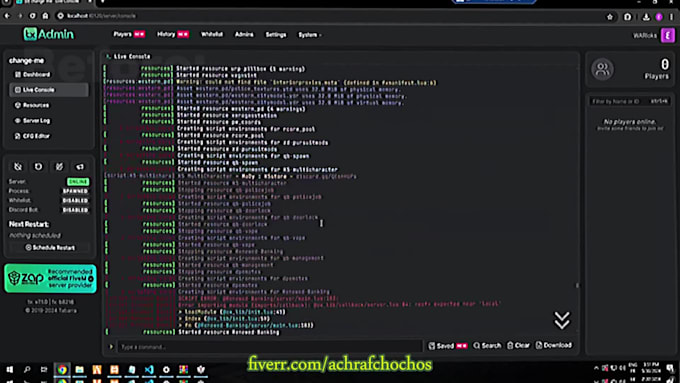Click the "nothing scheduled" restart text
This screenshot has width=680, height=383.
[x=35, y=236]
